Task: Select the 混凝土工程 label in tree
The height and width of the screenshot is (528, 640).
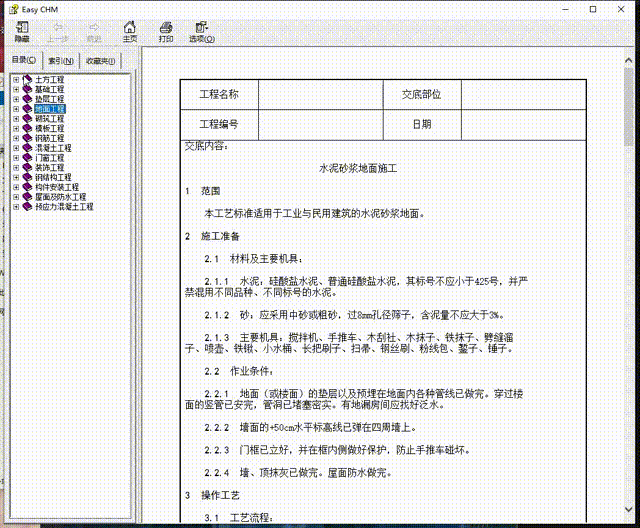Action: tap(53, 148)
